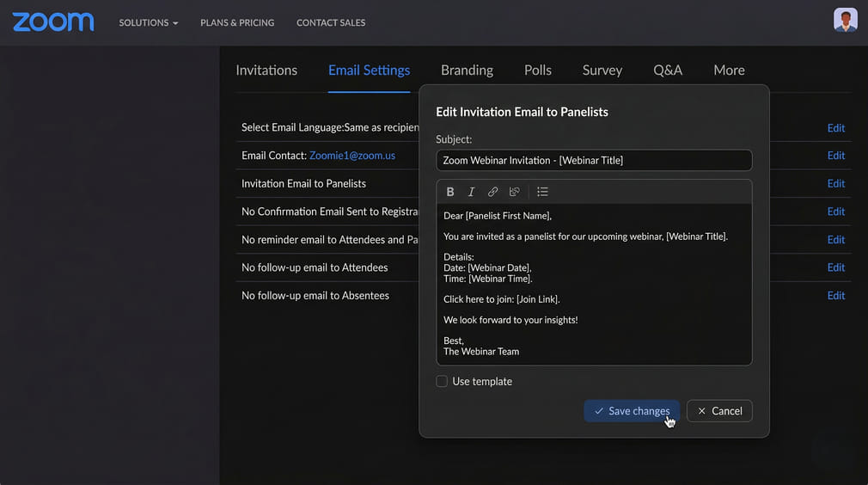Open the Branding tab

[x=467, y=71]
